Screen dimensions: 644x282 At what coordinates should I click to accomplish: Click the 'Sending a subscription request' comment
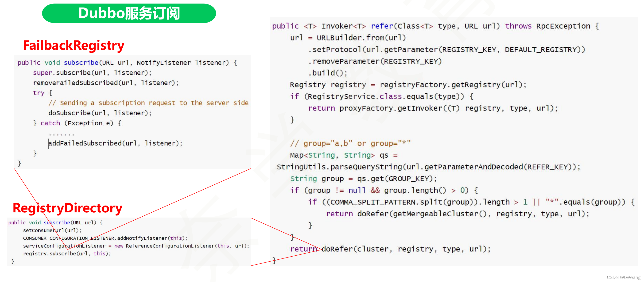pos(148,103)
